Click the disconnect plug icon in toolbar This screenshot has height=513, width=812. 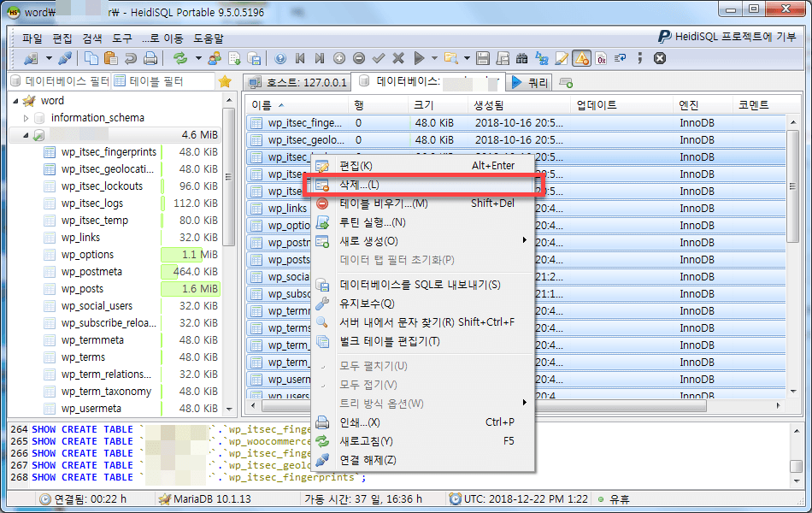pos(65,58)
